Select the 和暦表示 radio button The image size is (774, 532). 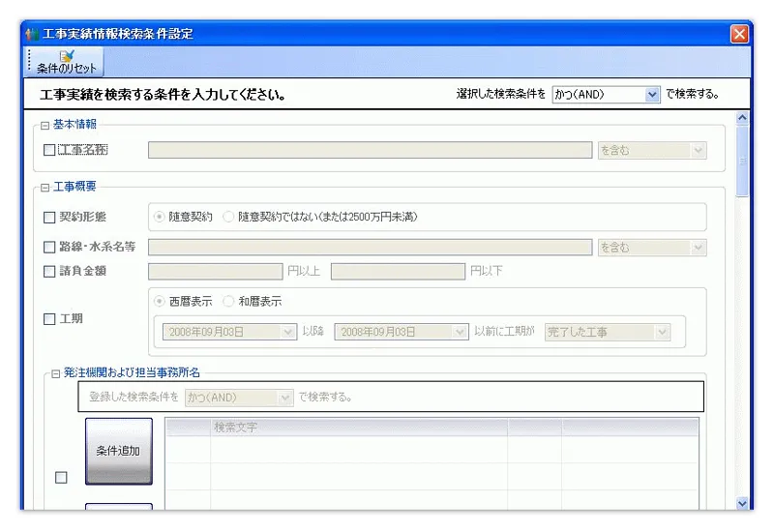(x=229, y=302)
